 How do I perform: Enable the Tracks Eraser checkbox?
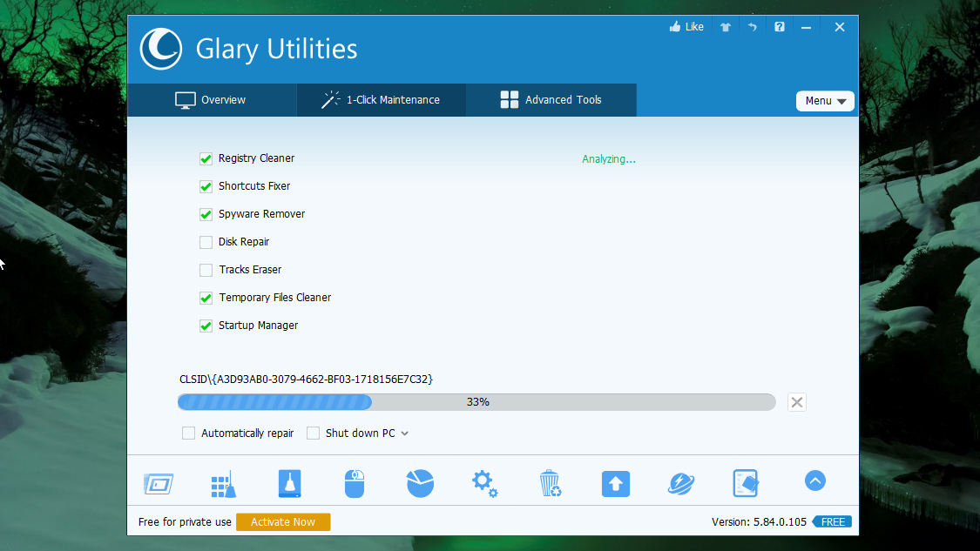pos(206,270)
